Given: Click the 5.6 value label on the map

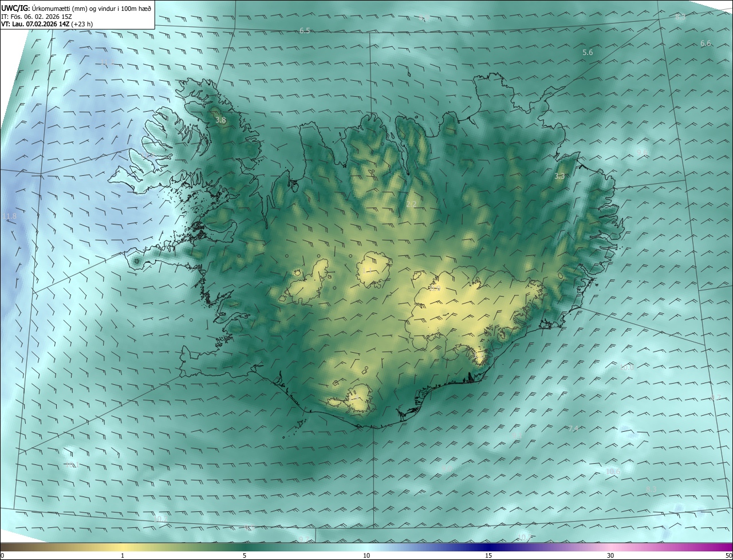Looking at the screenshot, I should tap(588, 53).
